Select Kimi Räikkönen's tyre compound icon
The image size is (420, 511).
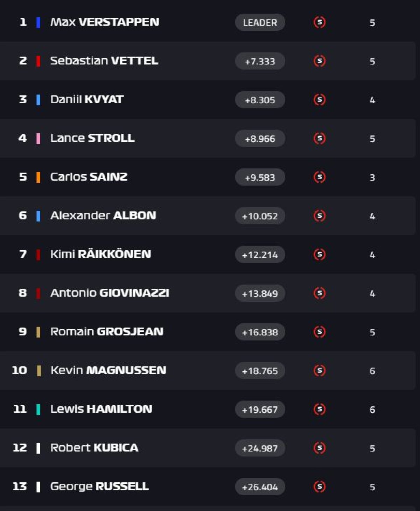pyautogui.click(x=320, y=254)
